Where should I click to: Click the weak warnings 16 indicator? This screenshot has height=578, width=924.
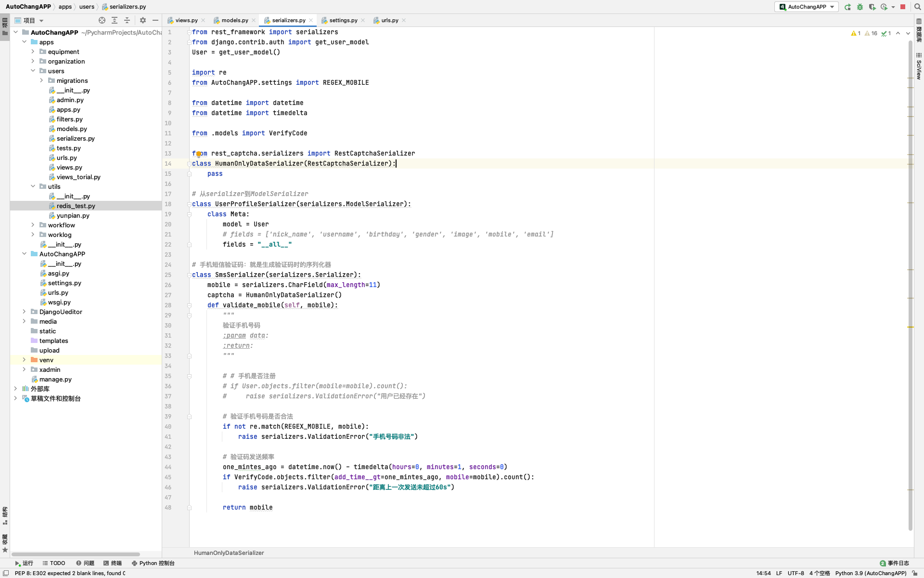click(x=871, y=33)
